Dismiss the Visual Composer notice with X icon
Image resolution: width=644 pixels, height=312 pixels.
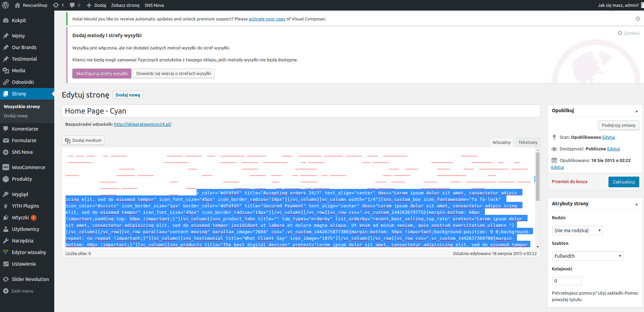click(x=638, y=19)
